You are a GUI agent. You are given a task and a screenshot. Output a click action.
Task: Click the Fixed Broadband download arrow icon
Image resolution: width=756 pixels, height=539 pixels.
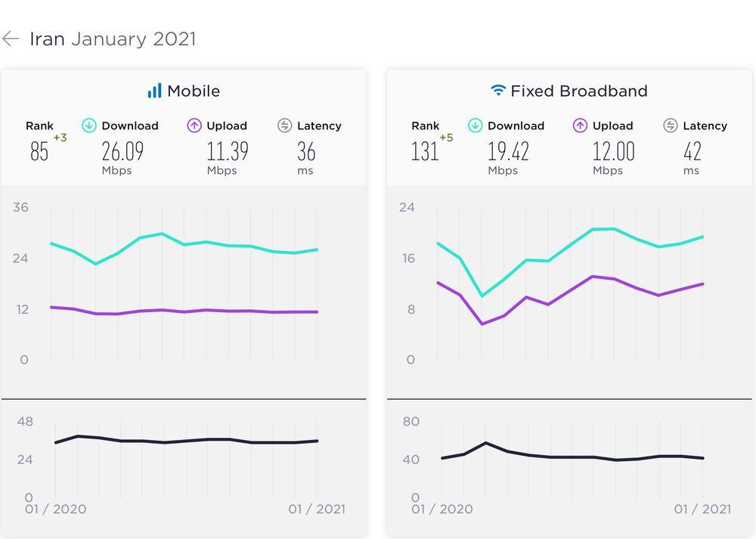475,125
